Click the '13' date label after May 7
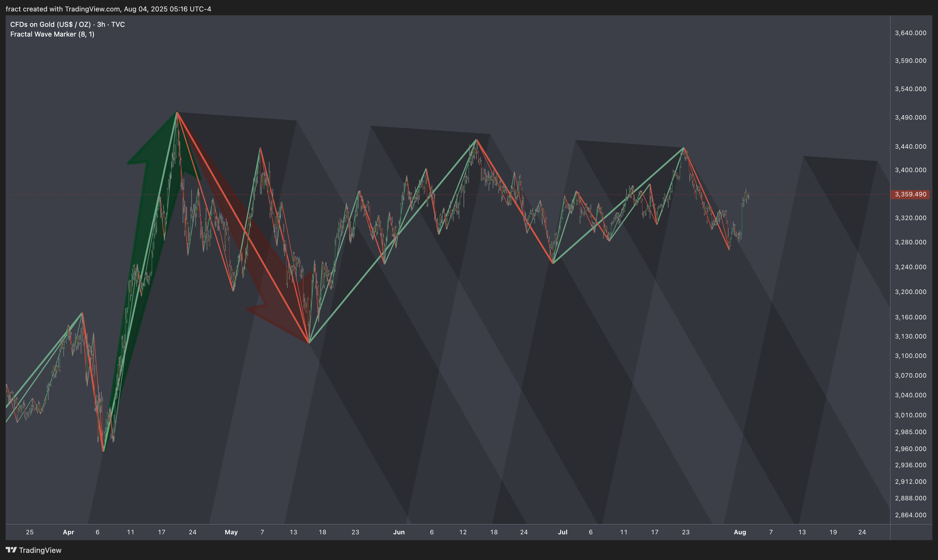The image size is (938, 560). [293, 532]
